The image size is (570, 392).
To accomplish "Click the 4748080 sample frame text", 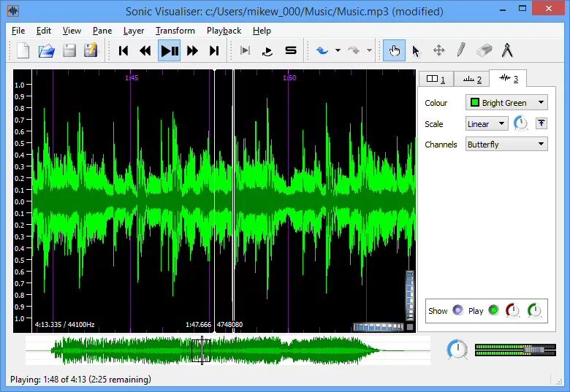I will point(229,325).
